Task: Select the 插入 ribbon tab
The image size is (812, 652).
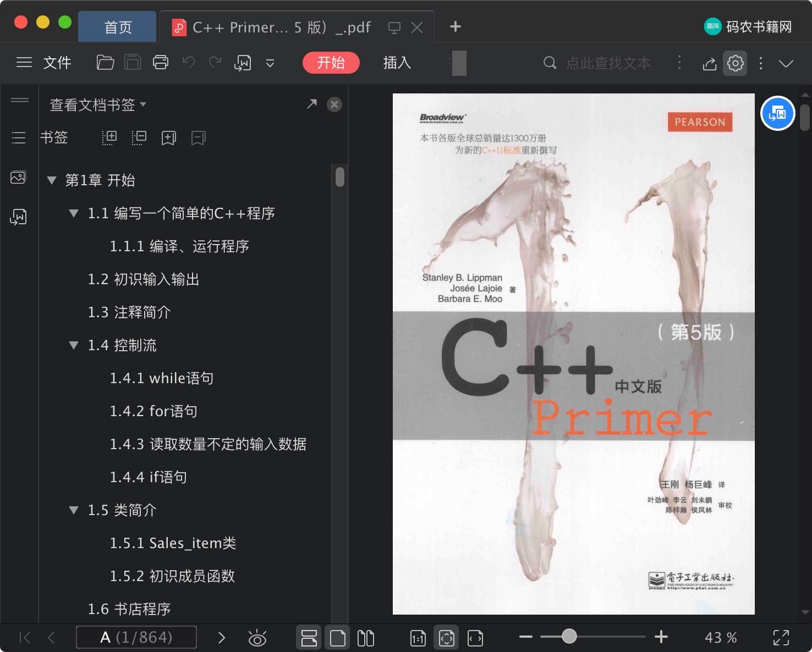Action: (397, 63)
